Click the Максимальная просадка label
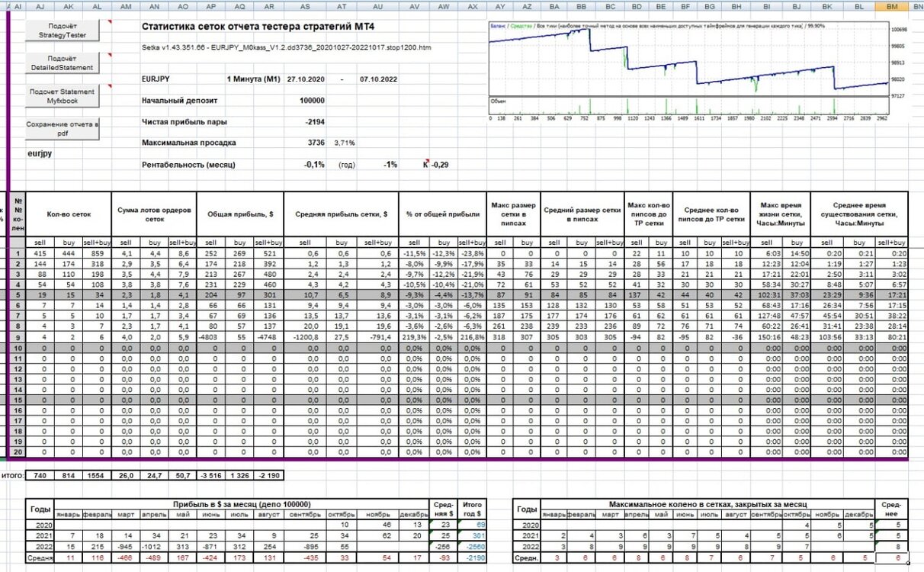 (189, 143)
